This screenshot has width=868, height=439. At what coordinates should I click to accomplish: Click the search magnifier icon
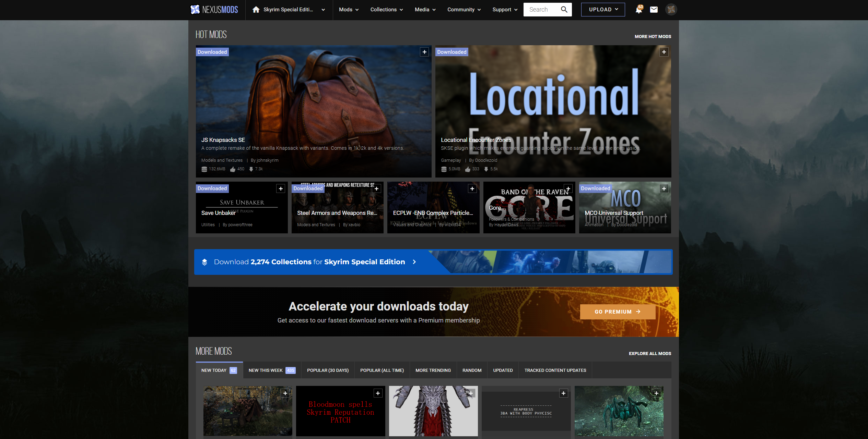pyautogui.click(x=564, y=10)
